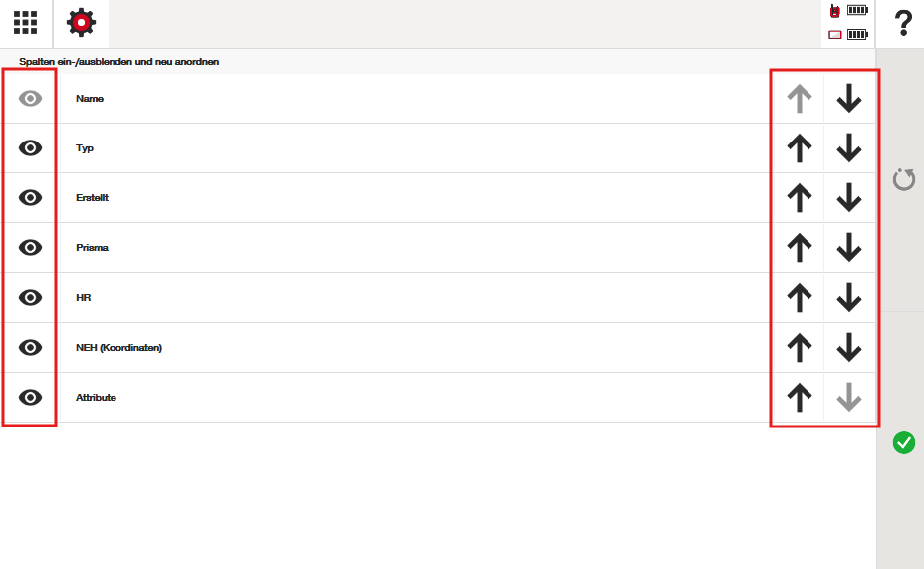Toggle the HR column eye icon

point(31,298)
